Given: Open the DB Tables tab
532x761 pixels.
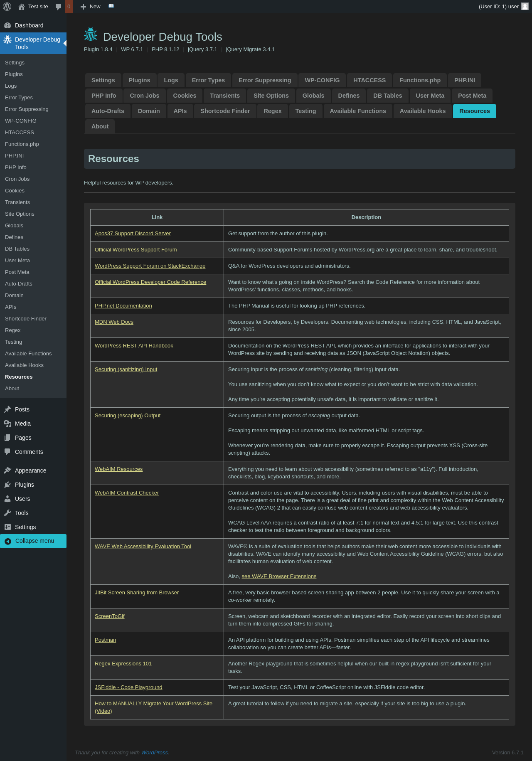Looking at the screenshot, I should click(388, 96).
